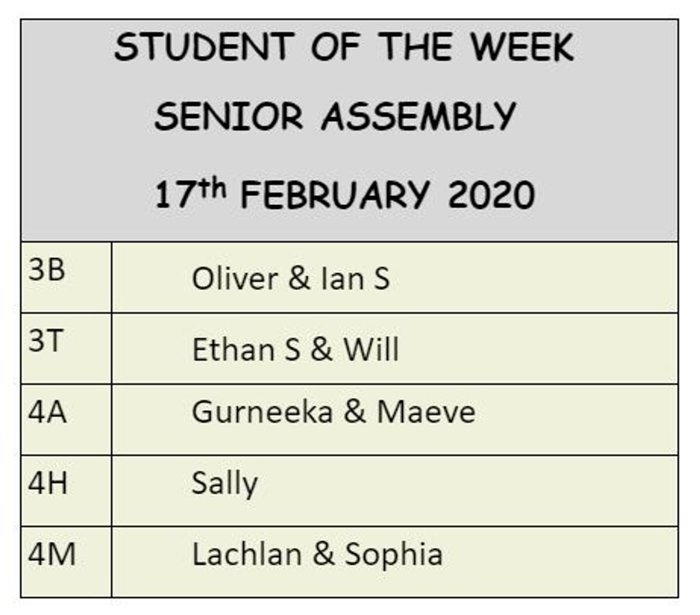This screenshot has height=615, width=700.
Task: Select the 3B class cell
Action: 66,277
